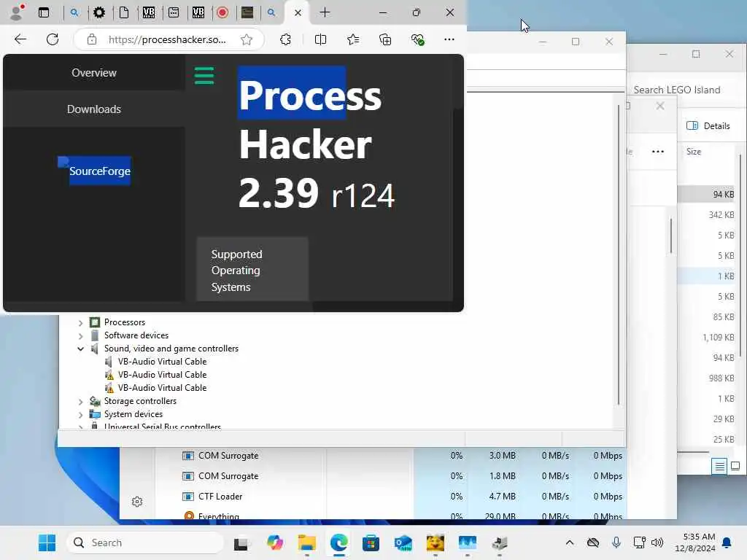747x560 pixels.
Task: Switch File Explorer to large icons view
Action: click(x=735, y=466)
